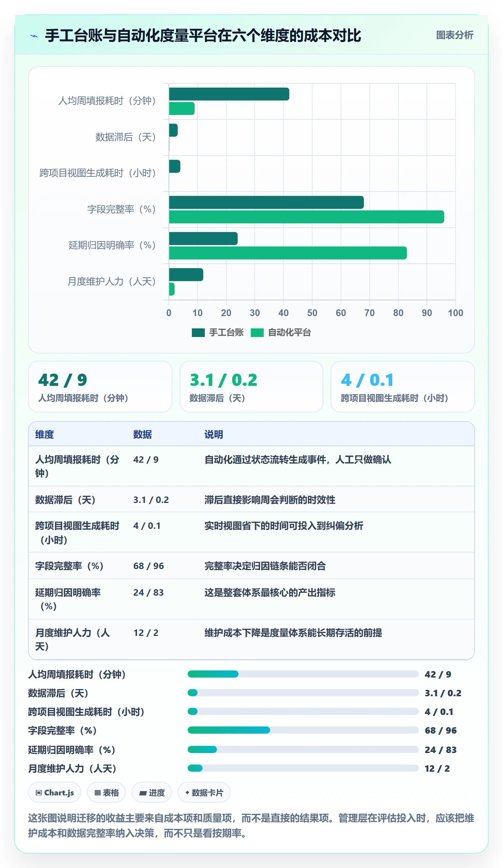Viewport: 503px width, 868px height.
Task: Click the 数据滞后 progress bar
Action: click(303, 693)
